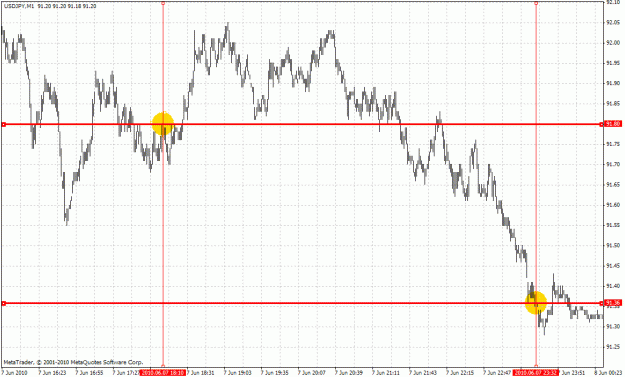Click the 7 Jun 19:35 time label
The height and width of the screenshot is (377, 625).
[275, 373]
